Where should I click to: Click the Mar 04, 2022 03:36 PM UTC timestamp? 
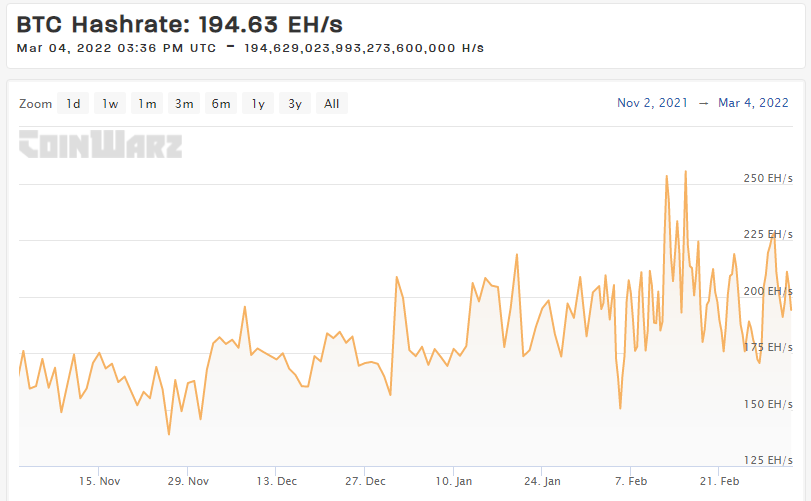116,48
